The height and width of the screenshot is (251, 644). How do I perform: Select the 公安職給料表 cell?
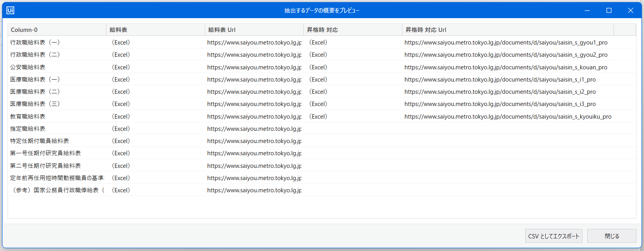[57, 67]
